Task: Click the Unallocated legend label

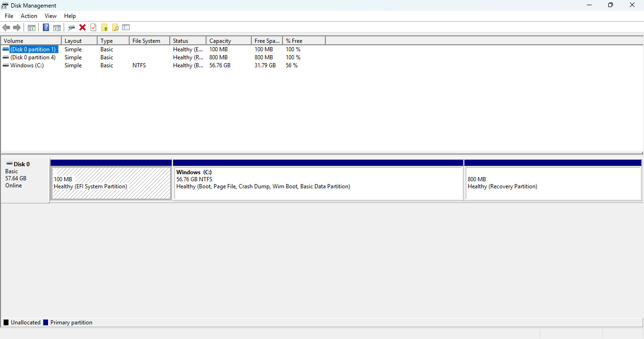Action: coord(25,323)
